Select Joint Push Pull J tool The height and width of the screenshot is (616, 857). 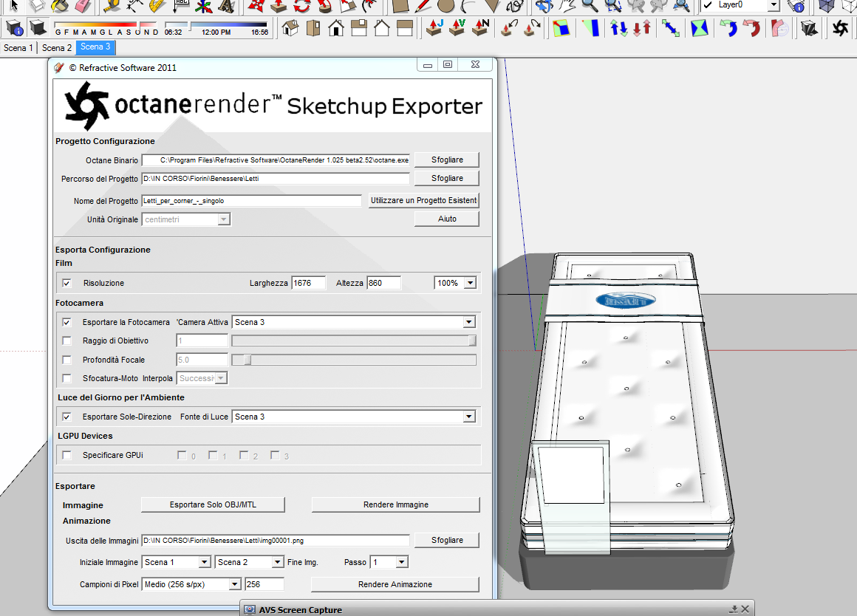click(434, 27)
